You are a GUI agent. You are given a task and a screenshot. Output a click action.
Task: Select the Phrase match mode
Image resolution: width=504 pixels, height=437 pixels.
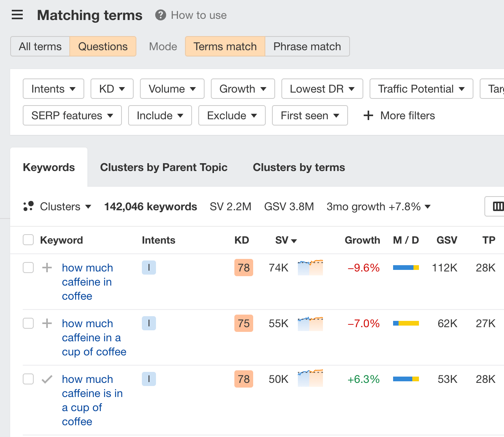307,46
